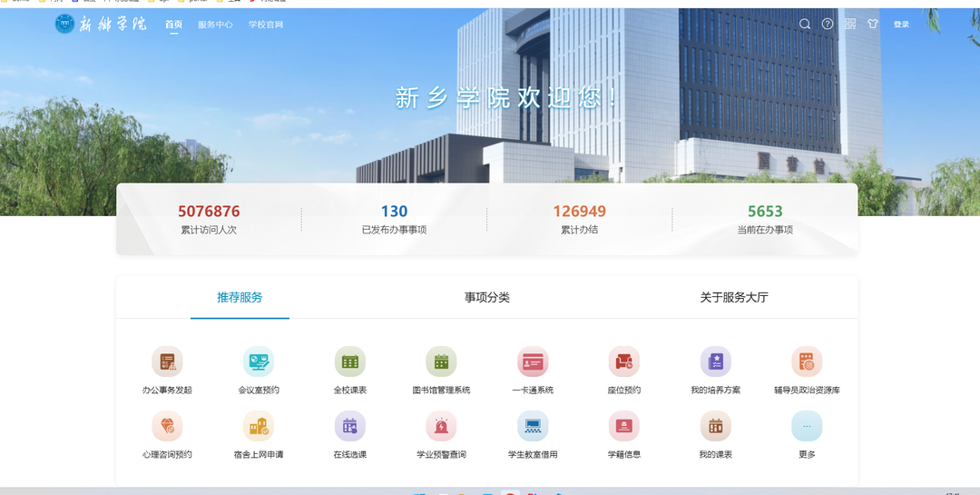Click the 5653 in-progress items count

click(765, 212)
